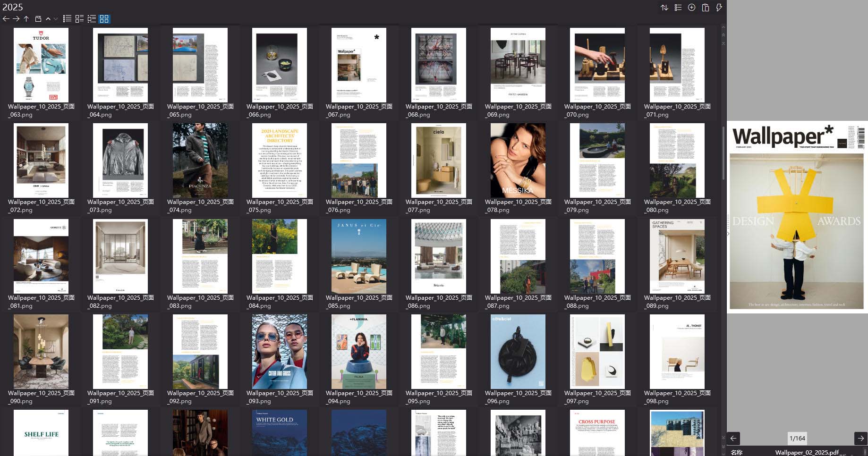Click the 名称 column header
The height and width of the screenshot is (456, 868).
[x=737, y=452]
